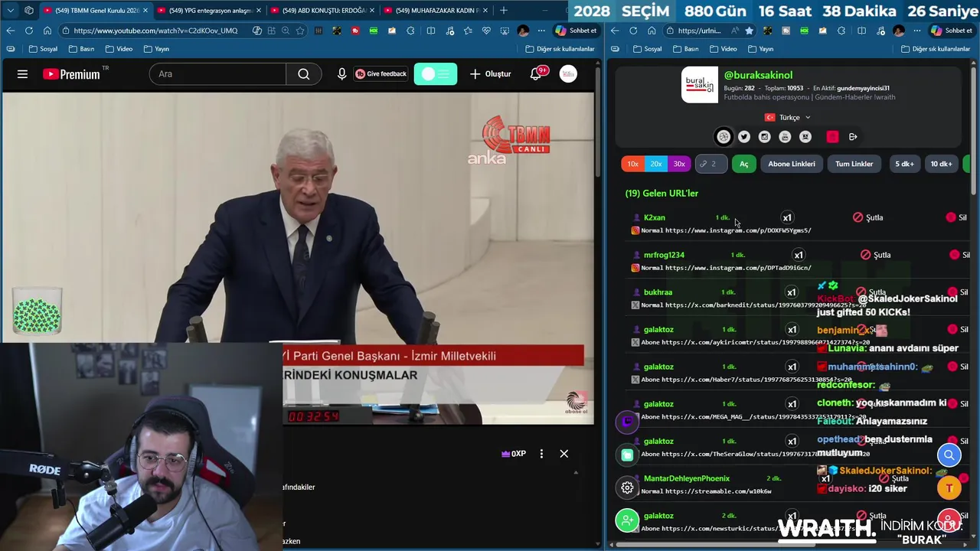
Task: Click the 10 dk+ filter button
Action: click(941, 164)
